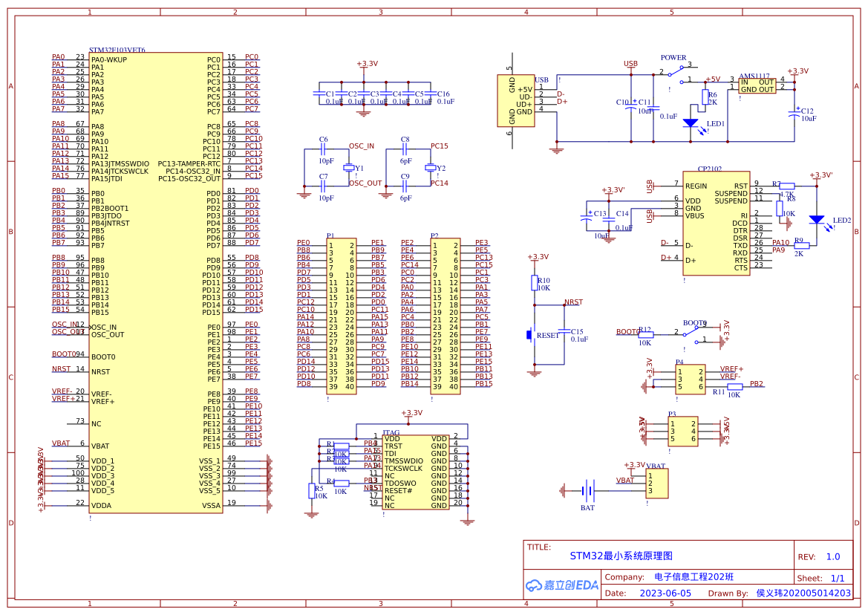Select resistor R10 10K symbol
The height and width of the screenshot is (615, 868).
click(x=534, y=282)
